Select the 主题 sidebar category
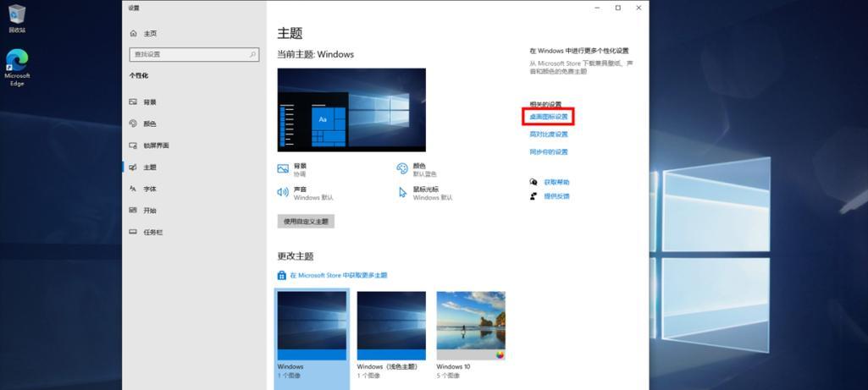The width and height of the screenshot is (868, 390). [143, 167]
